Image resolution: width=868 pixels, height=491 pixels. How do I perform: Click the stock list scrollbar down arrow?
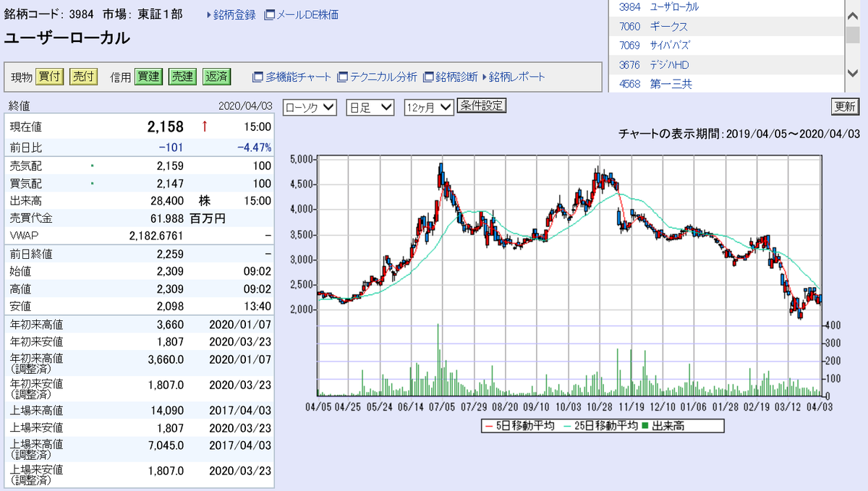click(853, 72)
